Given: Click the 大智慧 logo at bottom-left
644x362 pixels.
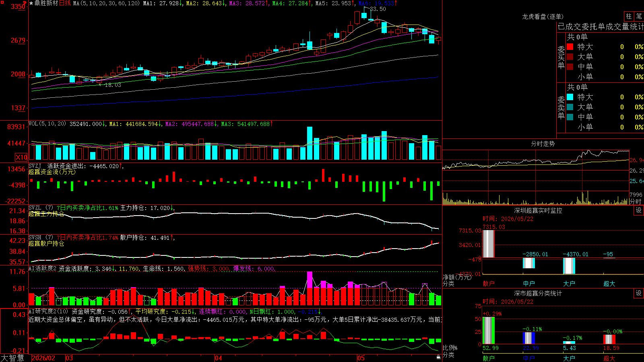Looking at the screenshot, I should click(x=12, y=358).
